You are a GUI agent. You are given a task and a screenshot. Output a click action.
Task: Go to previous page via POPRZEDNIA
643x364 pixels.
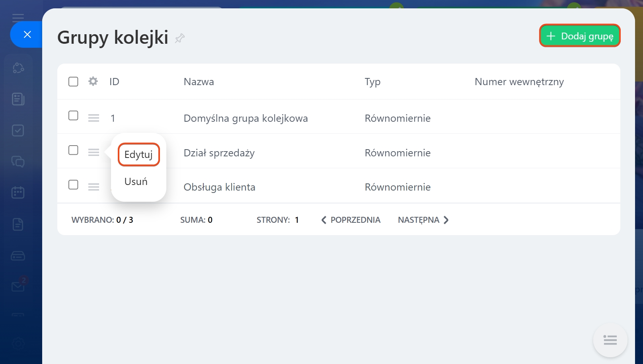[351, 220]
